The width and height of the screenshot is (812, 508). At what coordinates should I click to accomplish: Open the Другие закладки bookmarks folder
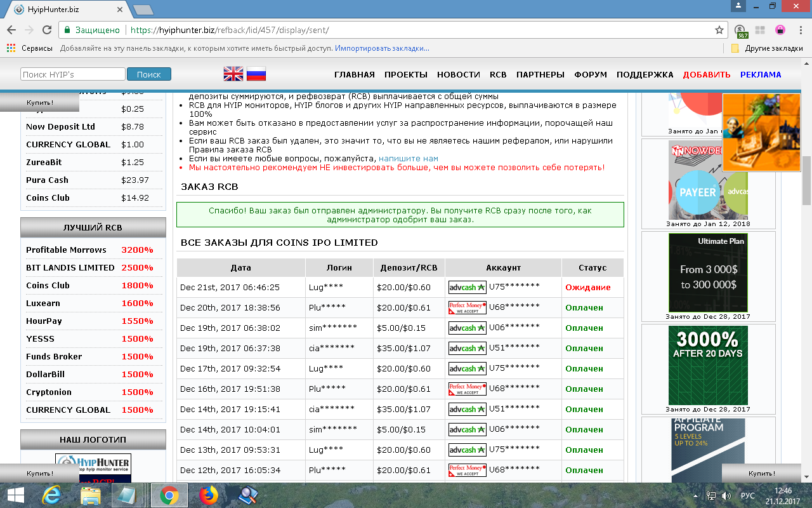768,48
